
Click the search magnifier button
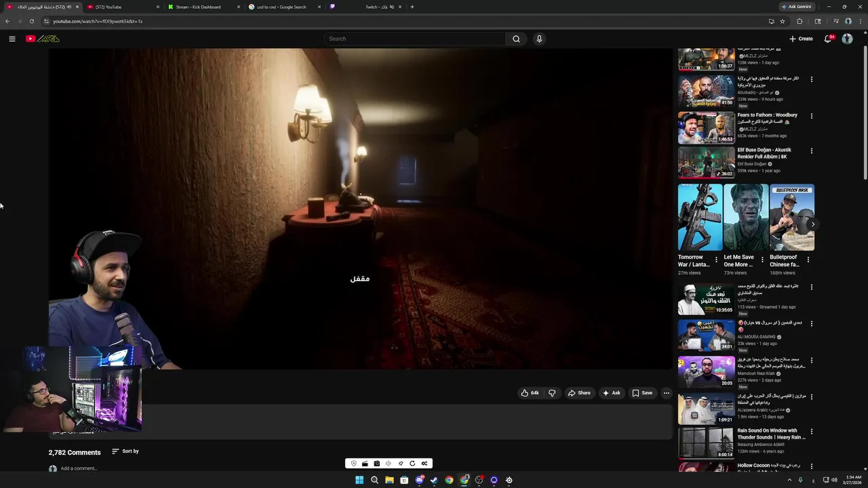pyautogui.click(x=516, y=39)
